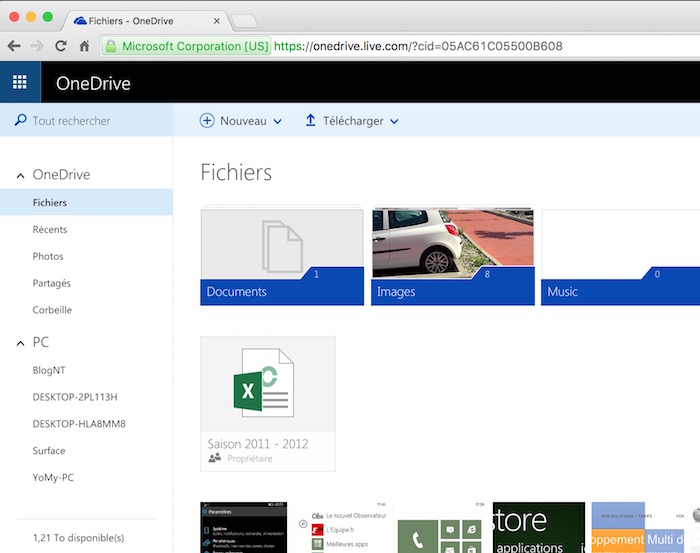Screen dimensions: 700x553
Task: Click the shared people icon beside Propriétaire
Action: tap(215, 458)
